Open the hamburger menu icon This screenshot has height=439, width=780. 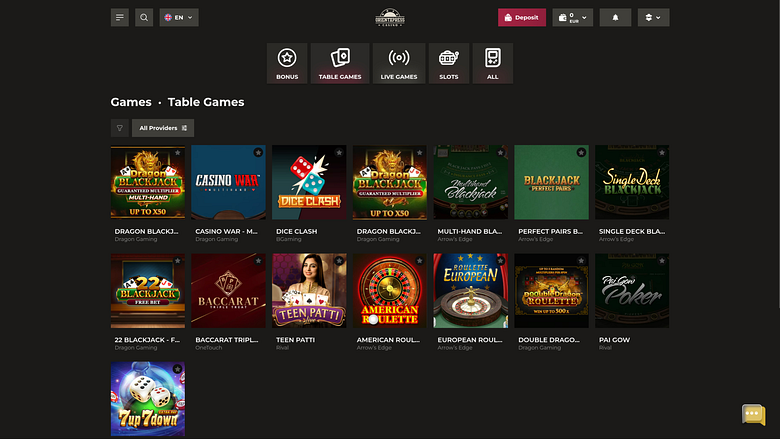pos(119,17)
